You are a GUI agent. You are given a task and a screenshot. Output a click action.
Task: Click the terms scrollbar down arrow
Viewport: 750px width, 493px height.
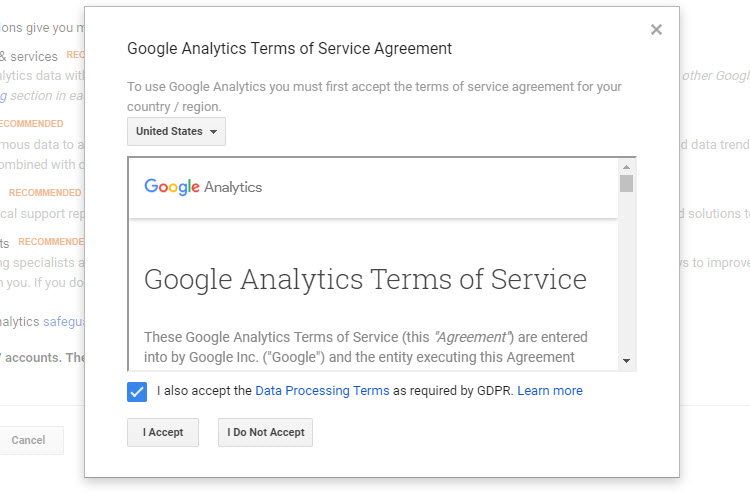[x=626, y=360]
